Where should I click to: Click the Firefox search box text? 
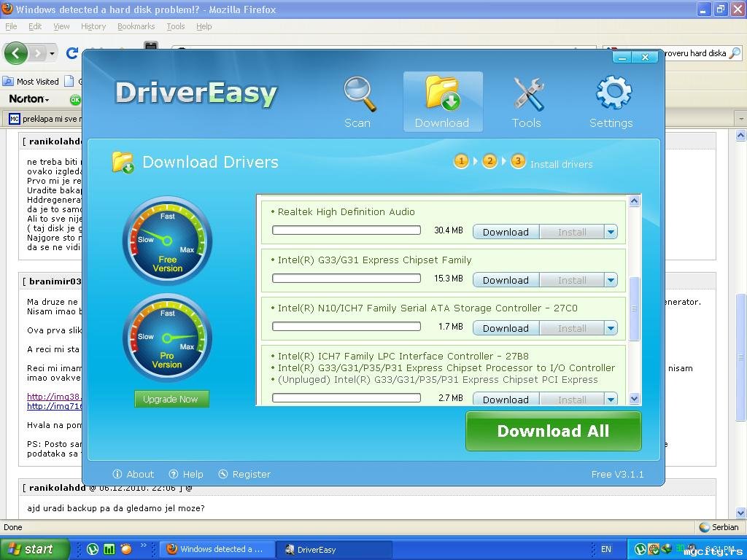click(x=695, y=52)
